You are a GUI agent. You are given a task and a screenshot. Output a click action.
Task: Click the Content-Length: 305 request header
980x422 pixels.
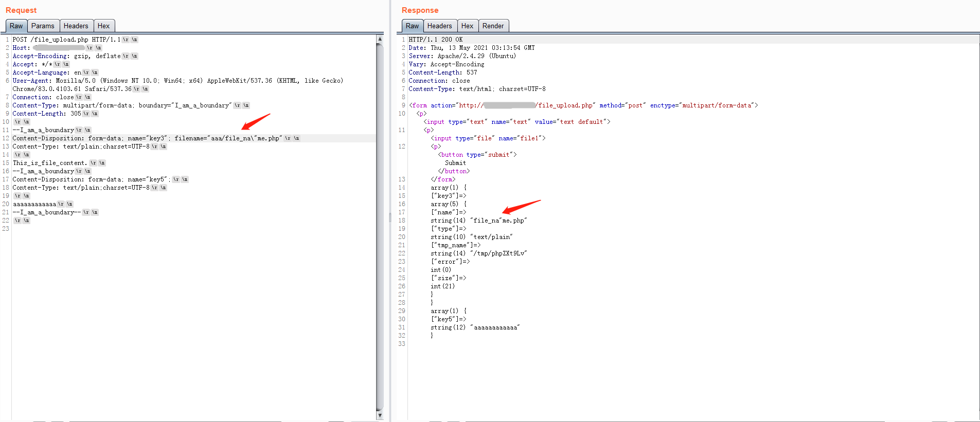pyautogui.click(x=47, y=114)
